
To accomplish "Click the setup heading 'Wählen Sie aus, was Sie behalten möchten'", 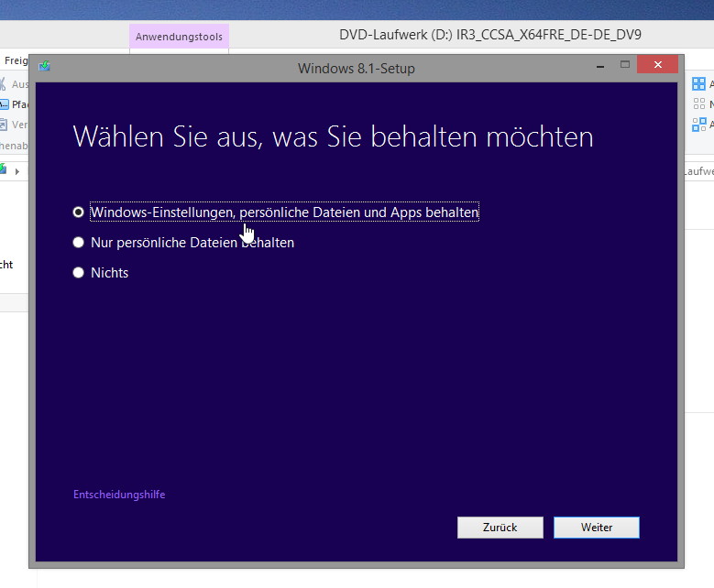I will 333,136.
